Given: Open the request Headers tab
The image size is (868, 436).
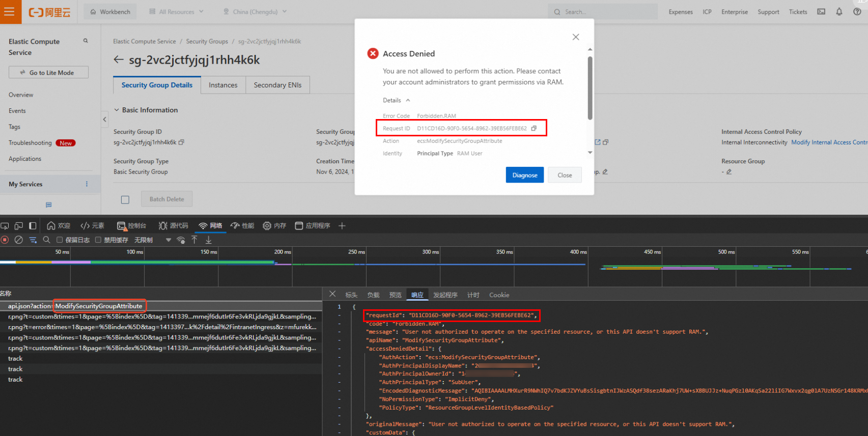Looking at the screenshot, I should (x=351, y=295).
